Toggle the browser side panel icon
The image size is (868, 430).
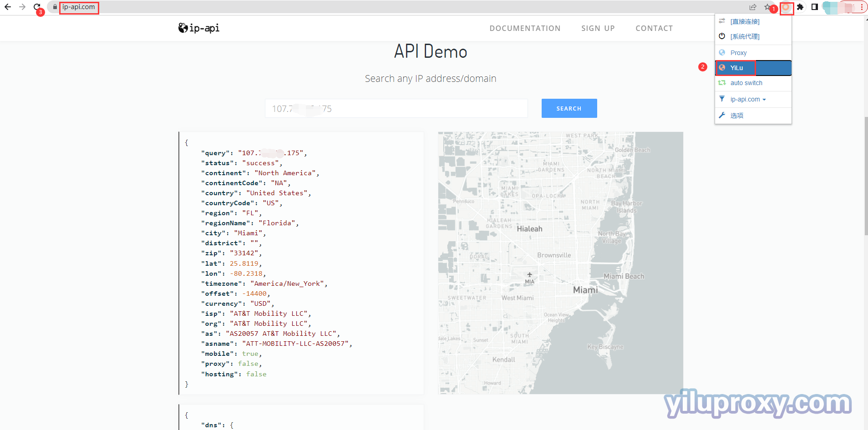click(x=815, y=7)
